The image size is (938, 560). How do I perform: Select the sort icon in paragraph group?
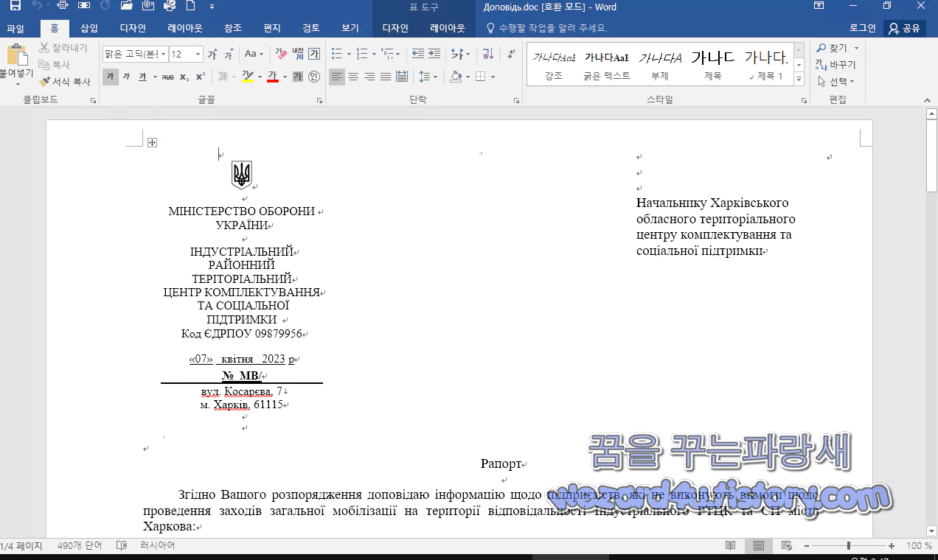(488, 53)
